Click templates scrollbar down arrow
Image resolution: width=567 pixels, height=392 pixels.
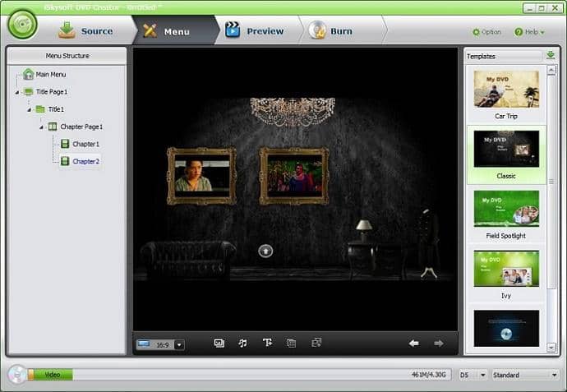pyautogui.click(x=551, y=348)
